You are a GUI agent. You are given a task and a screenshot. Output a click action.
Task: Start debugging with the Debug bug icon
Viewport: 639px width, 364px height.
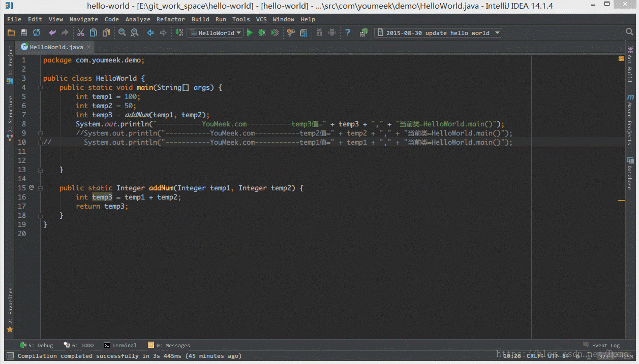click(262, 32)
